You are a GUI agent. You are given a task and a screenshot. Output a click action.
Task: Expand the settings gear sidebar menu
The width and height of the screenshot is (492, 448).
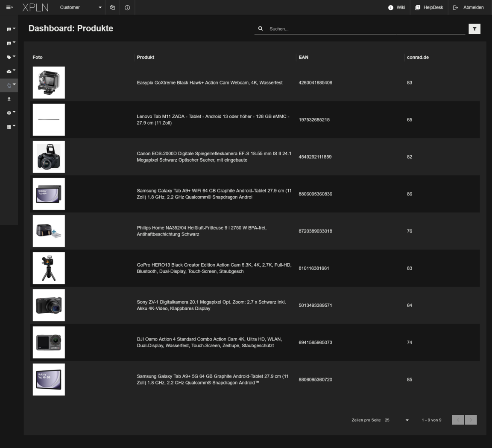pos(11,113)
